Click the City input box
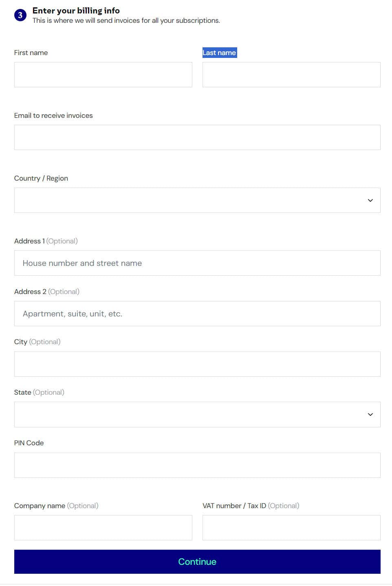 tap(197, 364)
